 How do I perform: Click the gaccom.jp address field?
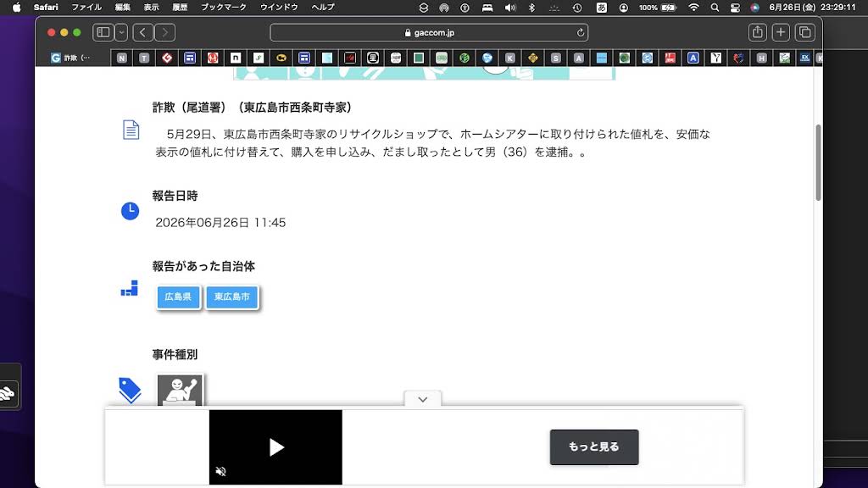pos(429,33)
